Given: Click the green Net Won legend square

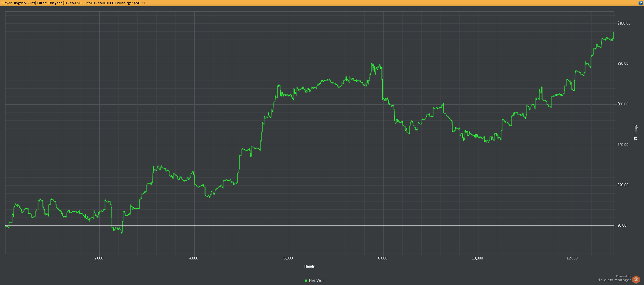Looking at the screenshot, I should coord(306,281).
